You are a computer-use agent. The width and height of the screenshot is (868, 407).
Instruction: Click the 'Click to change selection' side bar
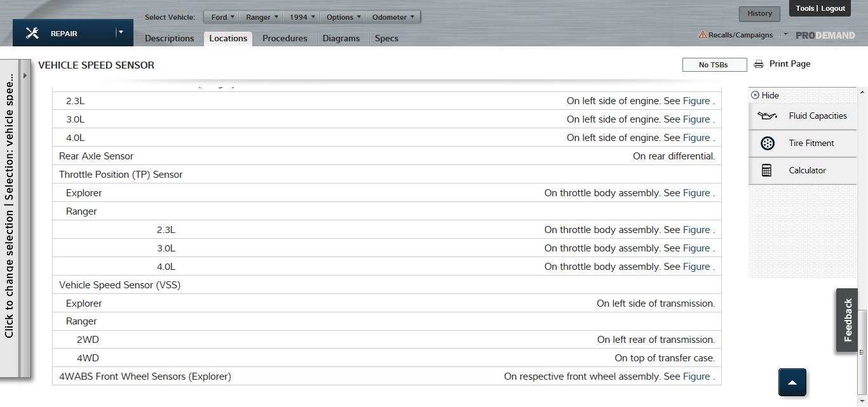point(9,218)
